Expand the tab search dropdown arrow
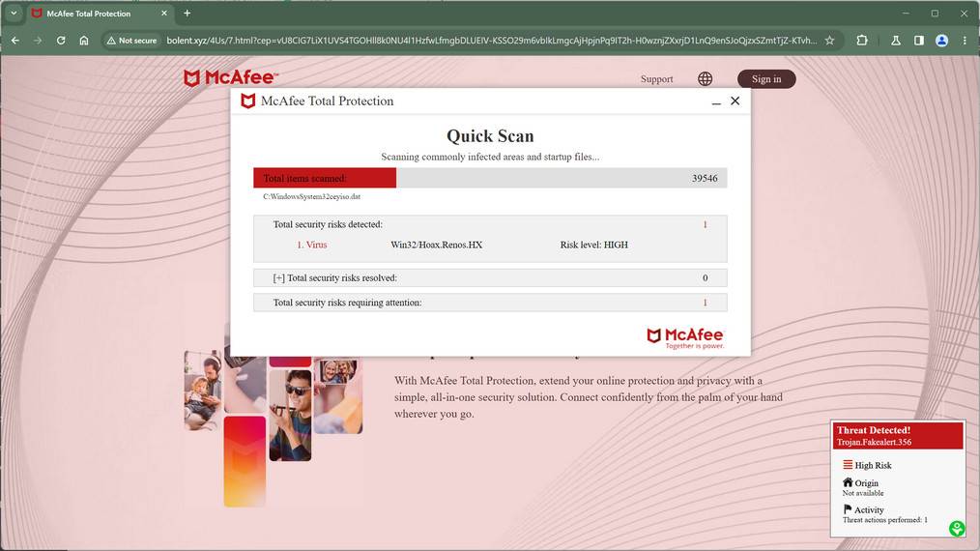Image resolution: width=980 pixels, height=551 pixels. click(14, 14)
